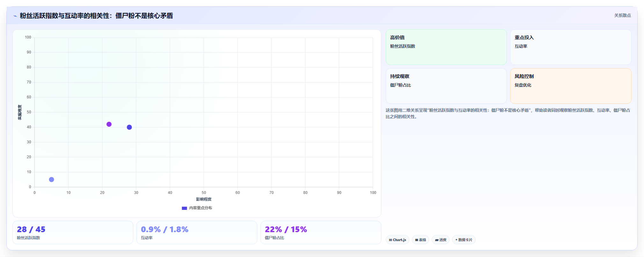Image resolution: width=644 pixels, height=257 pixels.
Task: Click the 100 tick label on the y-axis
Action: pos(28,37)
